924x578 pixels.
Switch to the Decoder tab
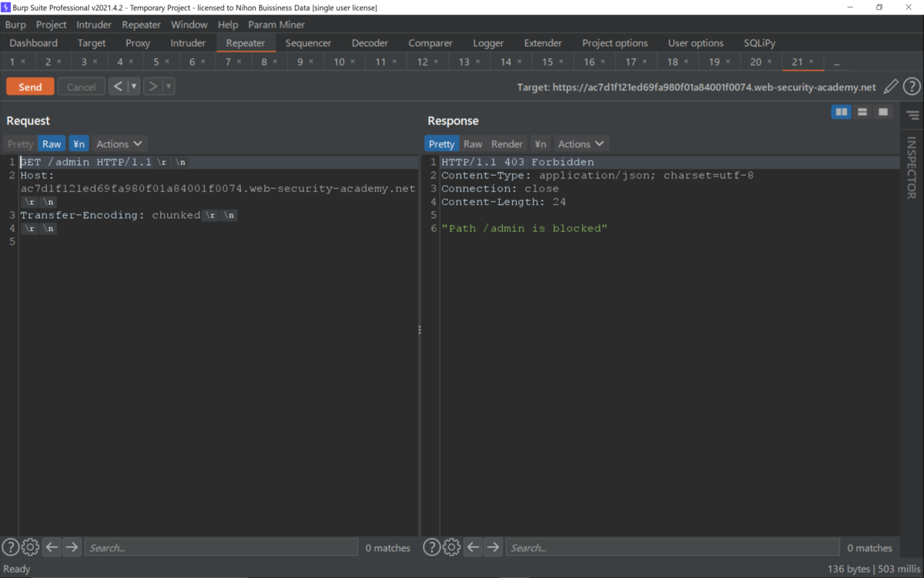[370, 43]
